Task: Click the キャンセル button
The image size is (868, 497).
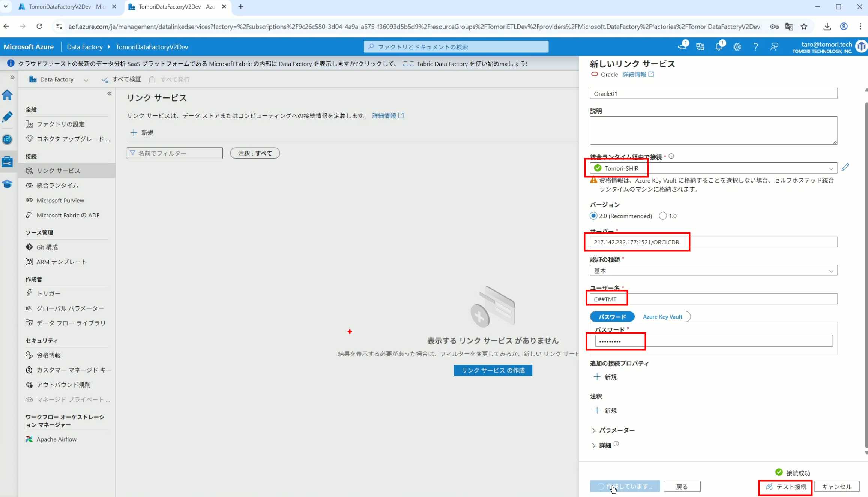Action: [836, 487]
